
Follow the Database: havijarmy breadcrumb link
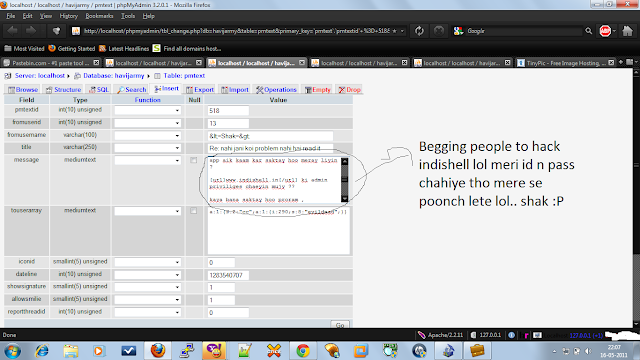pyautogui.click(x=113, y=76)
